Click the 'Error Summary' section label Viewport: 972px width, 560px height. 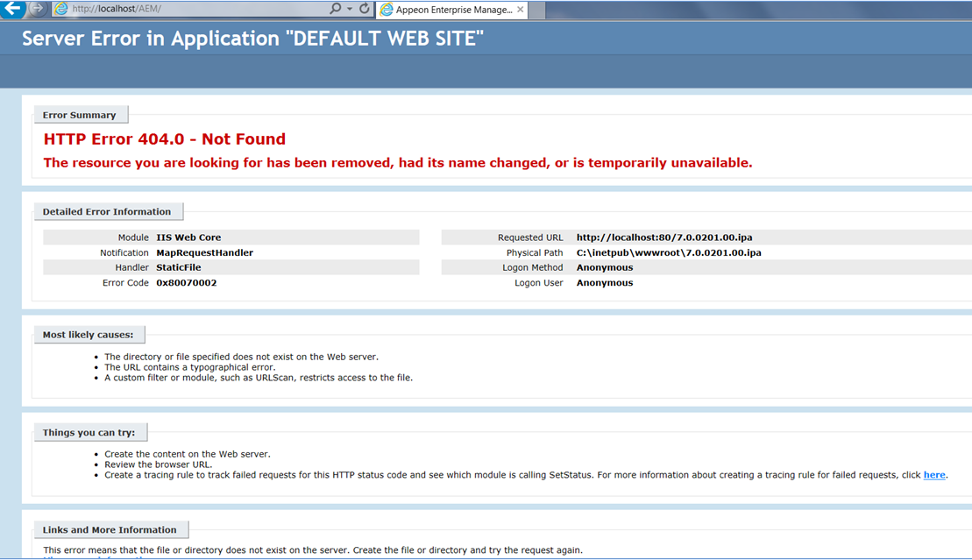[x=80, y=115]
